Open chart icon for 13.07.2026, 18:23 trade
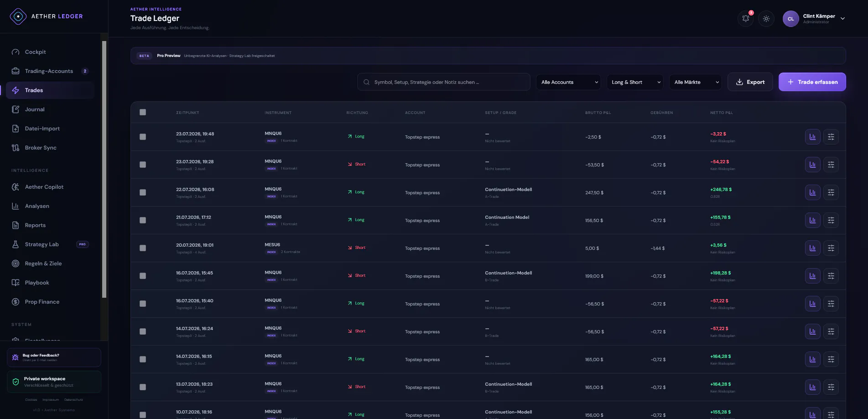The width and height of the screenshot is (868, 419). tap(813, 387)
